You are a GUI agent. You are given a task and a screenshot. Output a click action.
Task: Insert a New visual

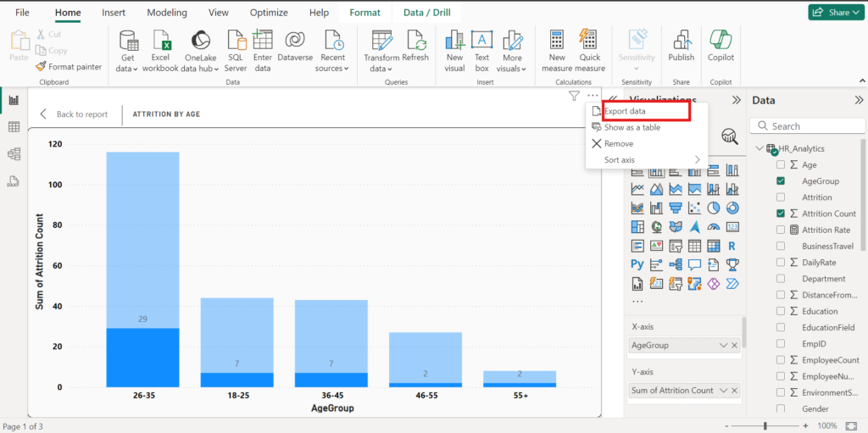(x=454, y=50)
